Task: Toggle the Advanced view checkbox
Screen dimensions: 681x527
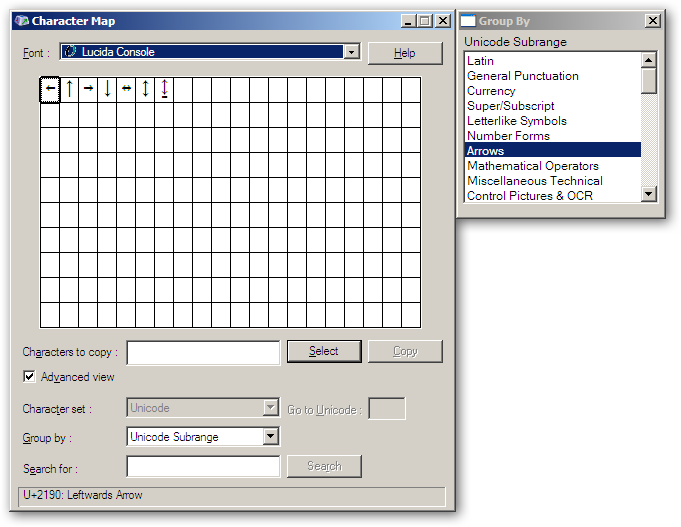Action: point(29,376)
